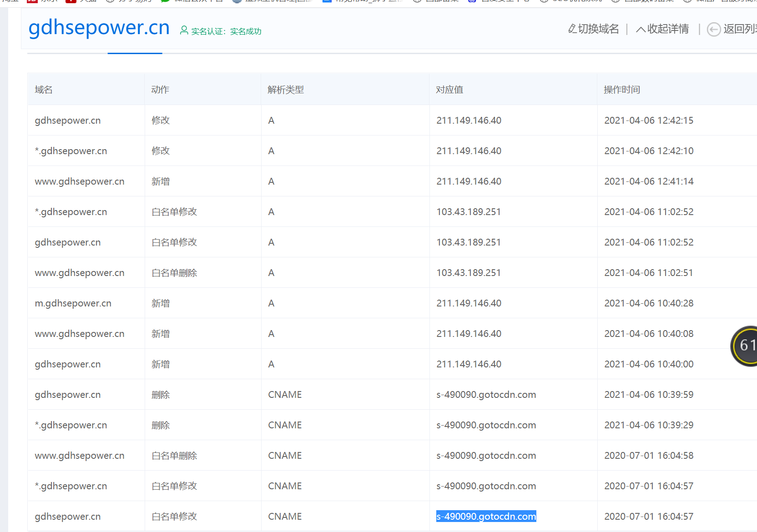This screenshot has height=532, width=757.
Task: Click the highlighted s-490090.gotocdn.com value
Action: pyautogui.click(x=486, y=516)
